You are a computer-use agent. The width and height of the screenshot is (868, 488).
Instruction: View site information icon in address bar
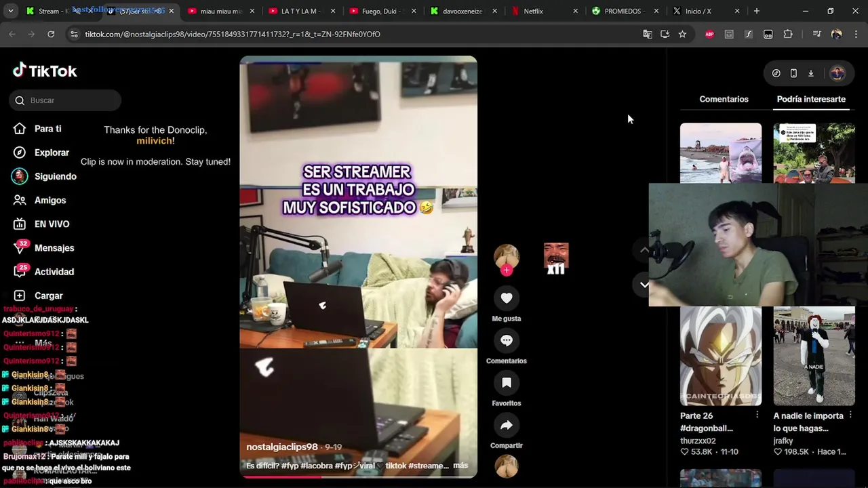point(74,34)
